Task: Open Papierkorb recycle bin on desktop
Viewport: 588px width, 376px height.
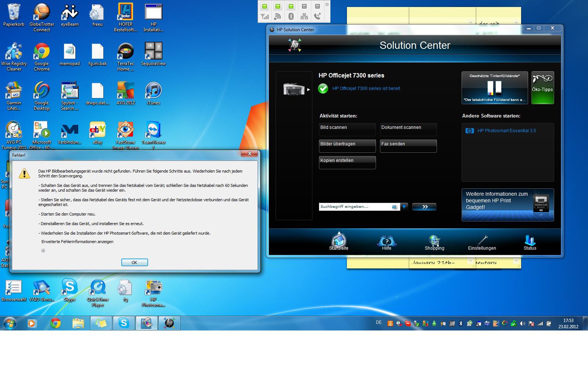Action: point(14,15)
